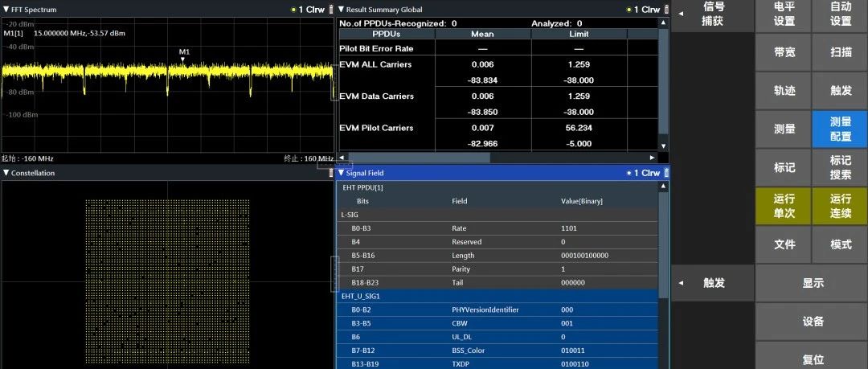Click right arrow of Result Summary horizontal scrollbar

653,158
